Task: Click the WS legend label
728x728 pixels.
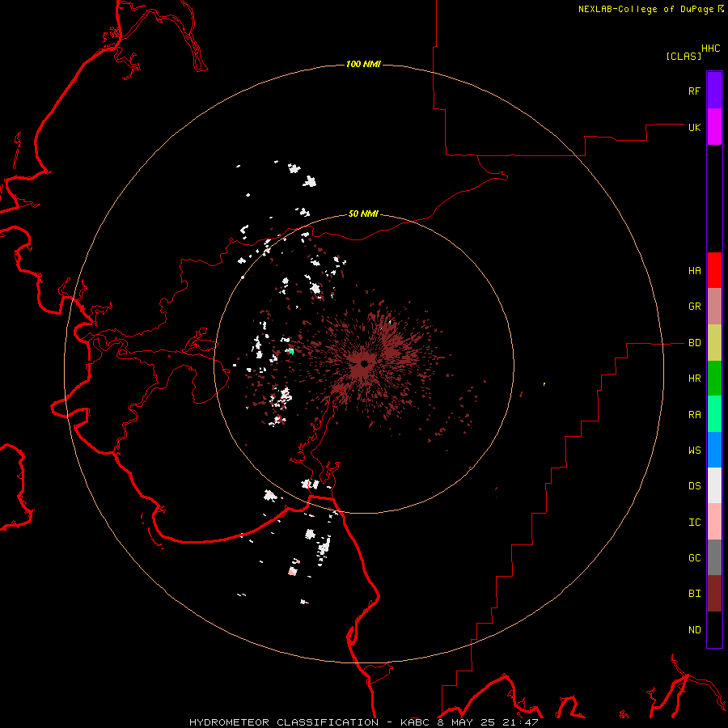Action: click(694, 450)
